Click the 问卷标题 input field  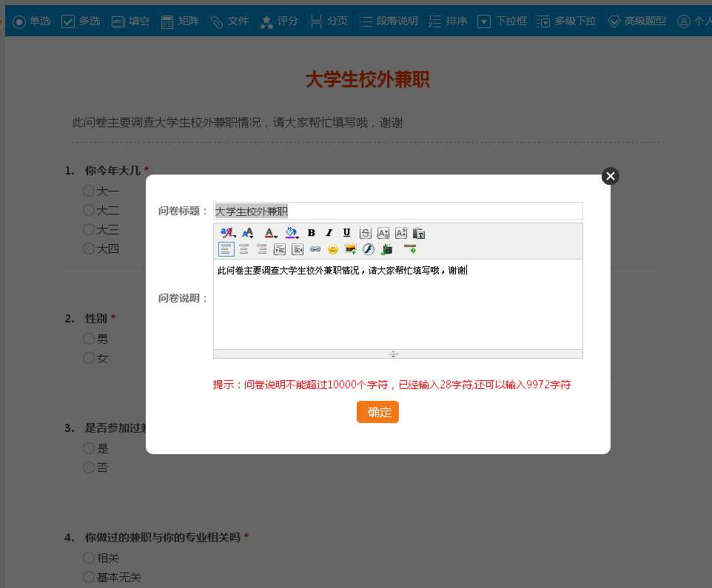(x=398, y=211)
